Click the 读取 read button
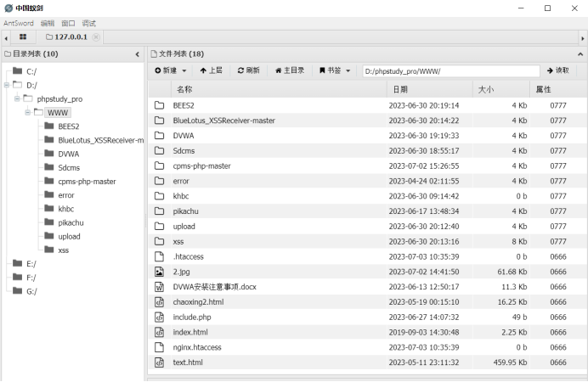This screenshot has width=588, height=382. [x=558, y=70]
